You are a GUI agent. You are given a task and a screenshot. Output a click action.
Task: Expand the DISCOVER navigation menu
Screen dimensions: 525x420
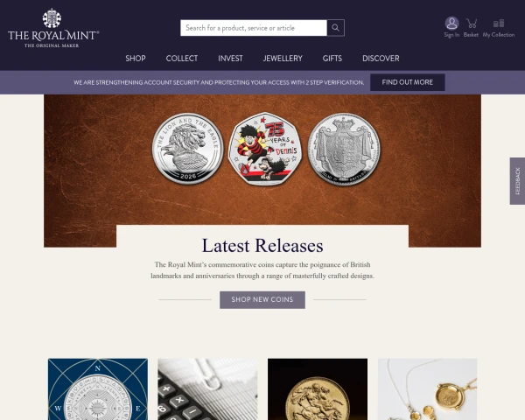point(381,59)
